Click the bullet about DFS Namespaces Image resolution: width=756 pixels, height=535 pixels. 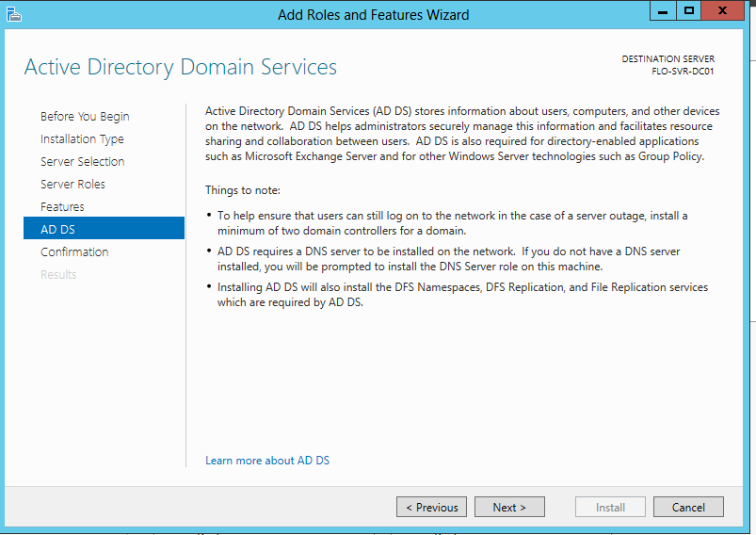coord(462,295)
